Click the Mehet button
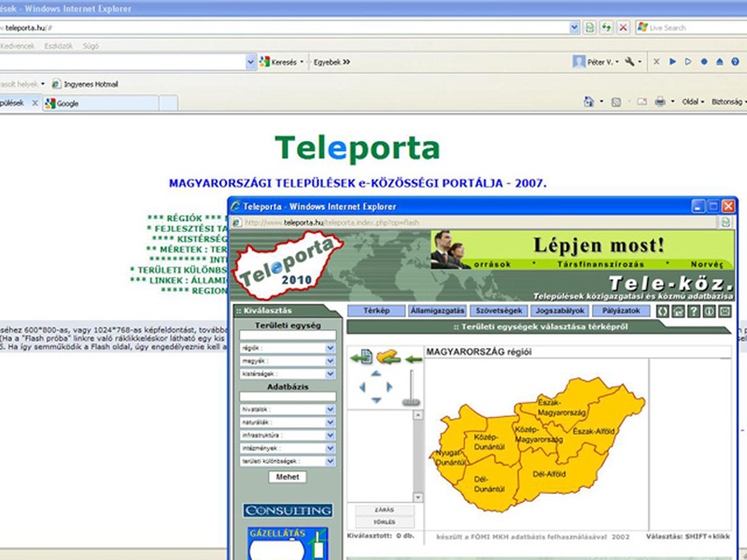This screenshot has height=560, width=747. pyautogui.click(x=288, y=477)
